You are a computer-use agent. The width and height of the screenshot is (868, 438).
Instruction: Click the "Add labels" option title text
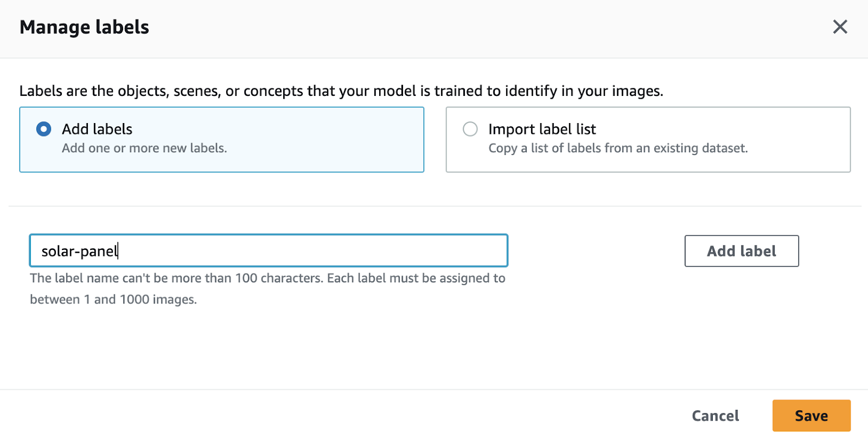[x=97, y=129]
